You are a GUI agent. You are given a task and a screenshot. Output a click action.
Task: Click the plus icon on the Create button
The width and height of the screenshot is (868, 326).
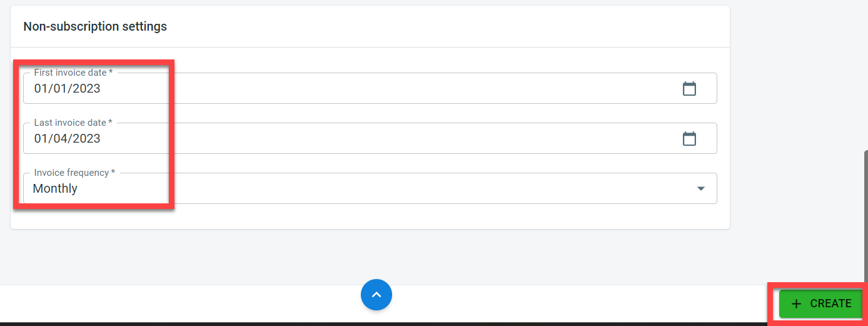pyautogui.click(x=796, y=304)
